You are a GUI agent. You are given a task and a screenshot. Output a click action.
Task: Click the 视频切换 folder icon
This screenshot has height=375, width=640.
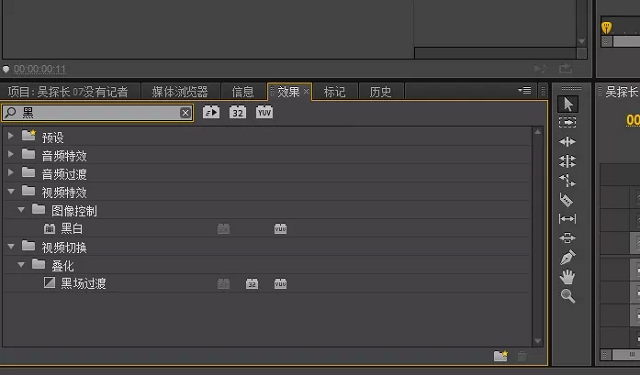coord(28,246)
